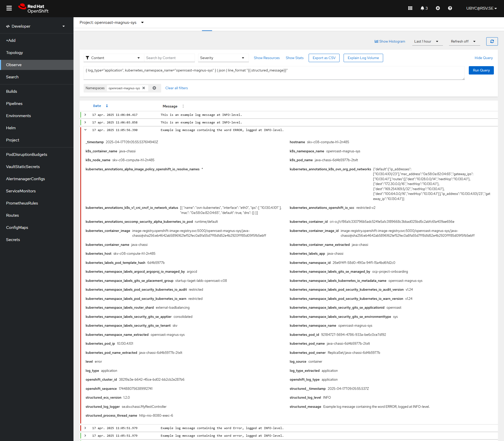Open the hamburger navigation menu
The height and width of the screenshot is (441, 504).
click(x=9, y=8)
